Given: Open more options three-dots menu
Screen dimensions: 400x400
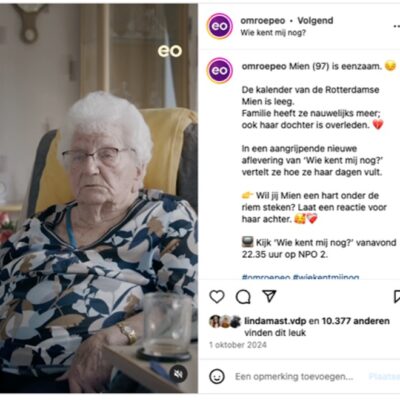Looking at the screenshot, I should pyautogui.click(x=397, y=26).
